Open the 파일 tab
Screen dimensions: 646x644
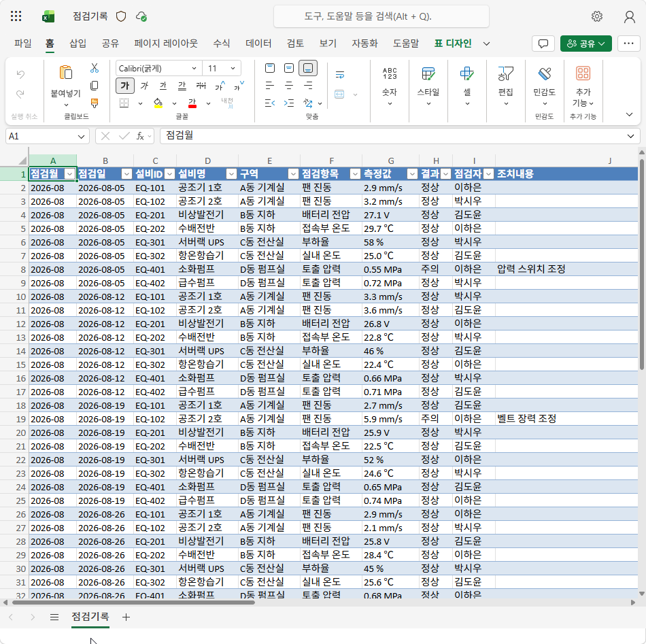point(22,44)
